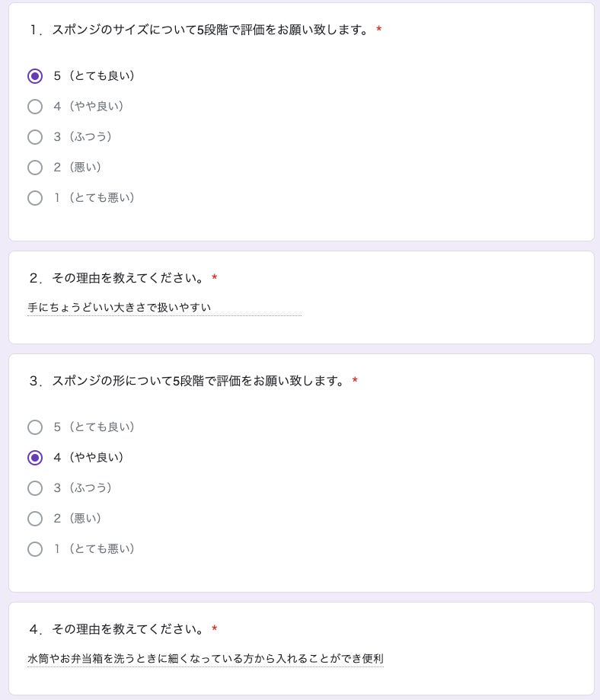
Task: Click the red required asterisk on question 4
Action: coord(215,629)
